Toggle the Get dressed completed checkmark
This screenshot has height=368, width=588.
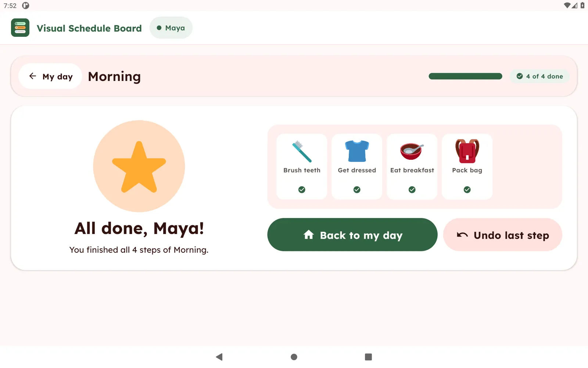click(x=357, y=190)
